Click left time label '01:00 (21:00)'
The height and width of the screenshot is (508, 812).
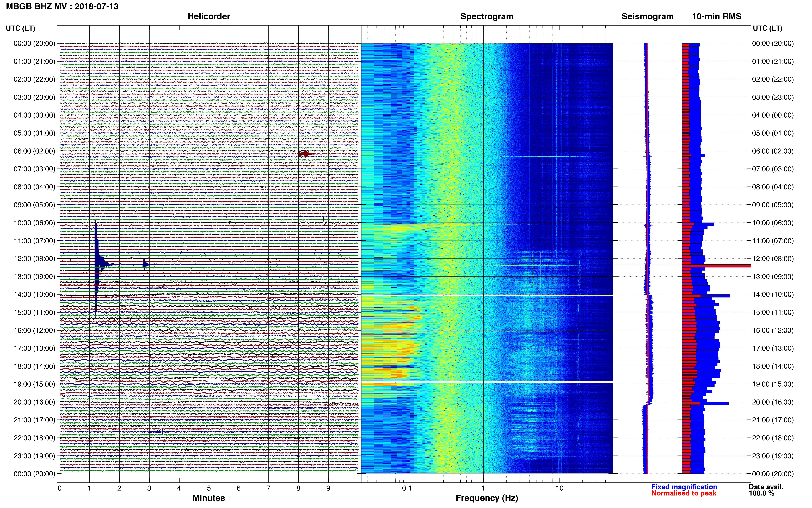point(34,62)
